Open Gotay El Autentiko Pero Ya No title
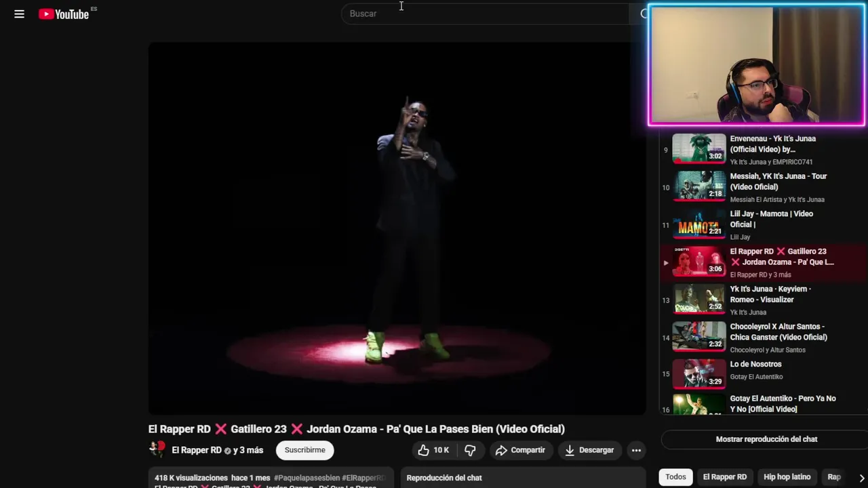 click(x=783, y=404)
